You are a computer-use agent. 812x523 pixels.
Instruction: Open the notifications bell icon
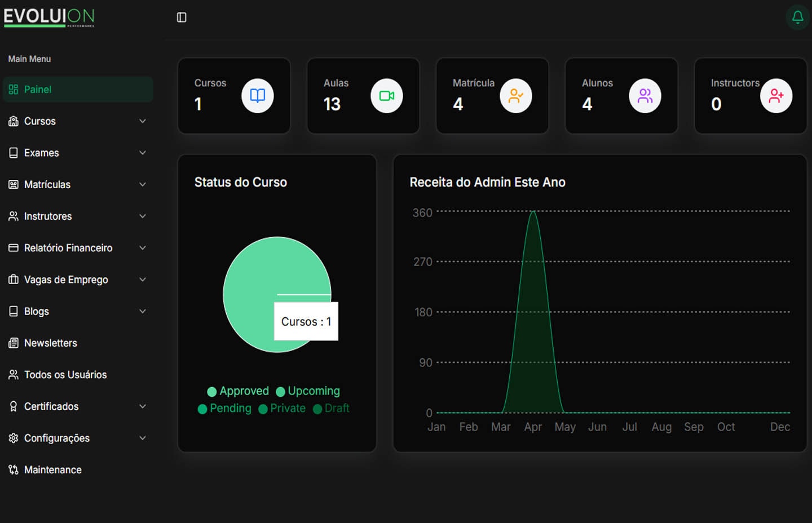[797, 17]
